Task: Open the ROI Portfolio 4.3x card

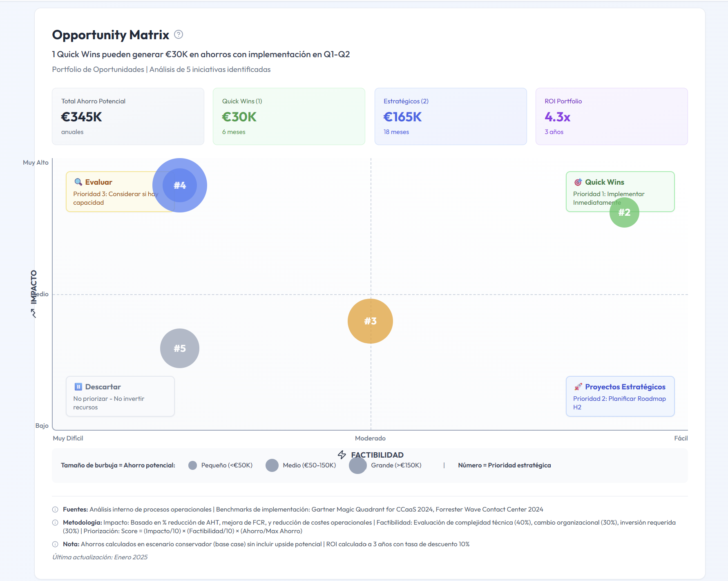Action: (x=612, y=116)
